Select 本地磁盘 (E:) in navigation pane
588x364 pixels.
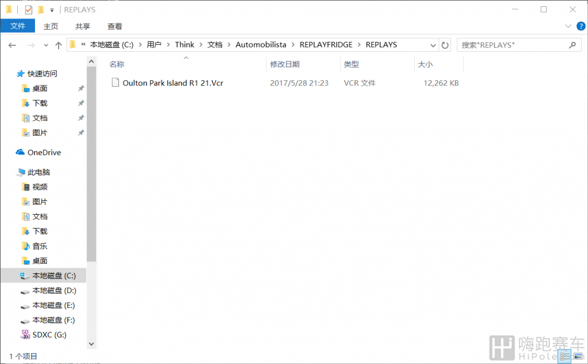[x=53, y=305]
